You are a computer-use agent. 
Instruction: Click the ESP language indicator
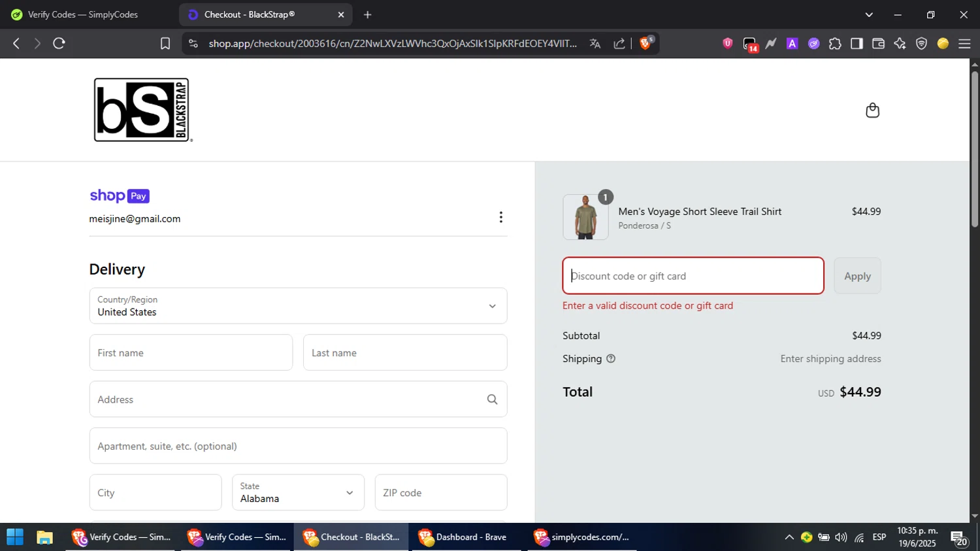pyautogui.click(x=879, y=537)
